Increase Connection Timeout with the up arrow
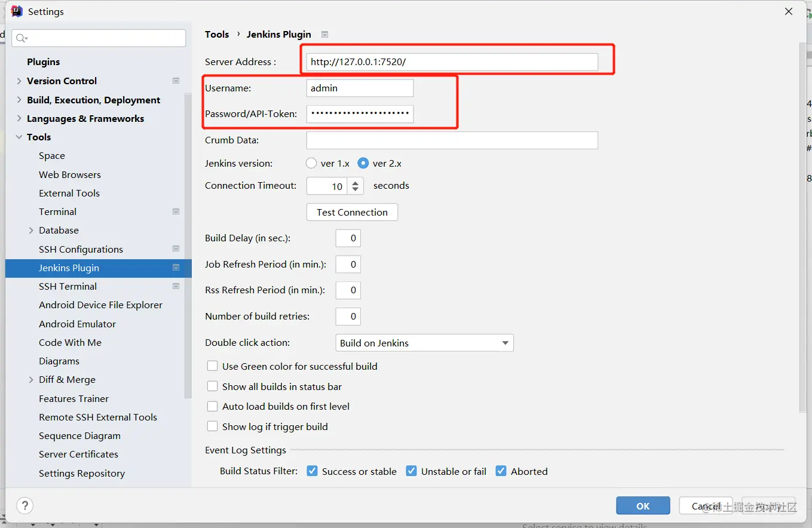812x528 pixels. point(356,183)
